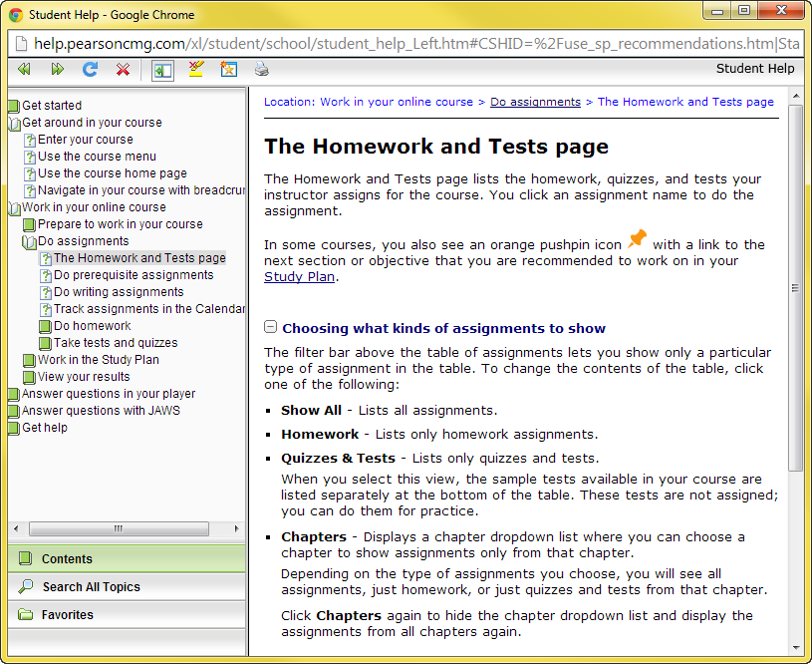Click the page icon in address bar

coord(21,44)
